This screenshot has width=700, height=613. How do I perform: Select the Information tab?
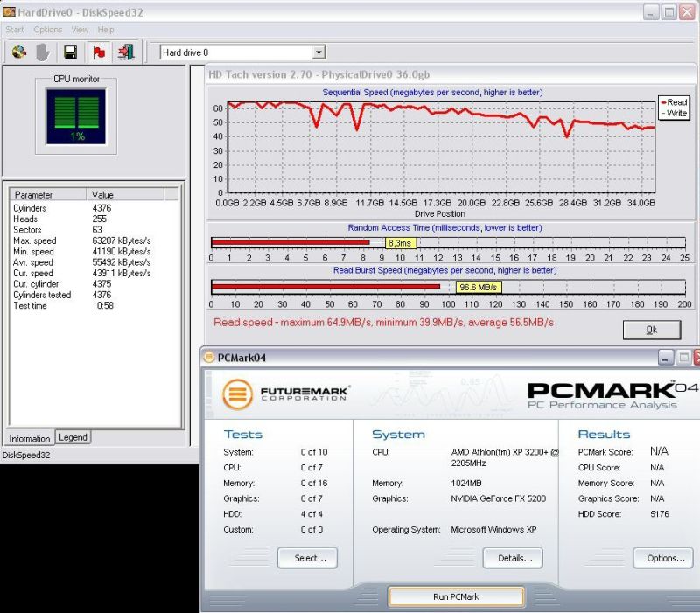(30, 438)
